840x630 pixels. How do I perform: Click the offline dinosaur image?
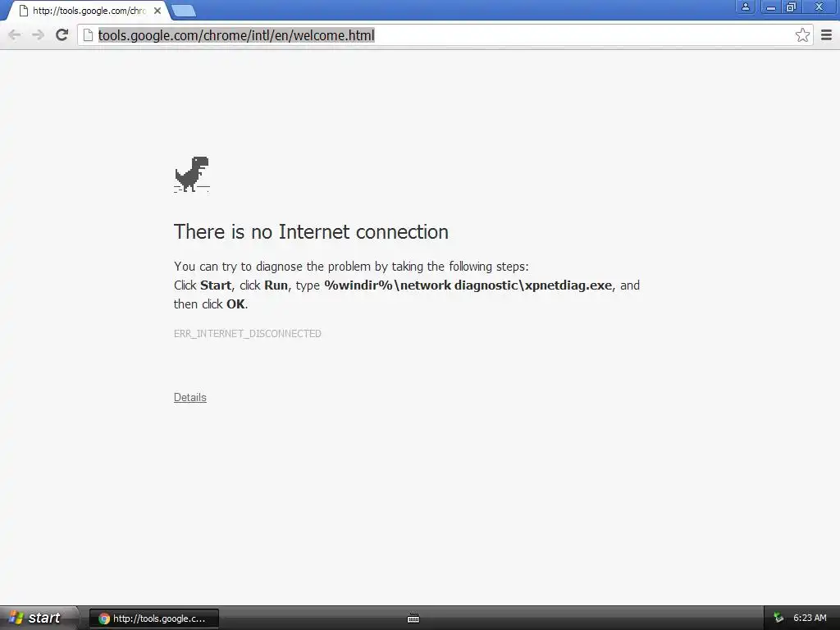coord(192,174)
